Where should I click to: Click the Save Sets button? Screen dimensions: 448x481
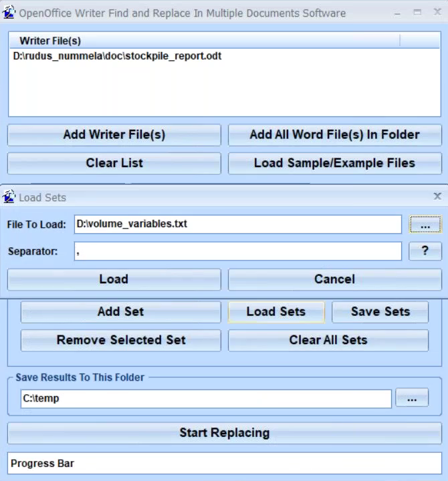click(x=380, y=312)
